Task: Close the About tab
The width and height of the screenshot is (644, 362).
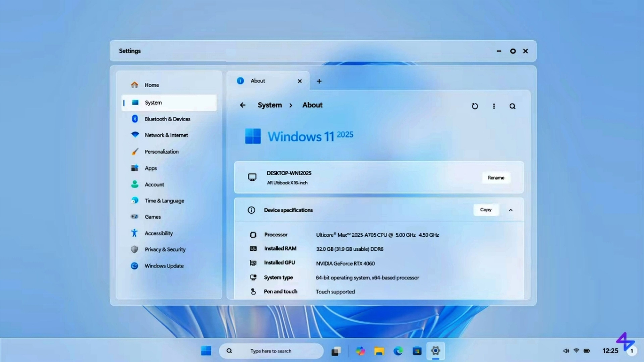Action: (300, 81)
